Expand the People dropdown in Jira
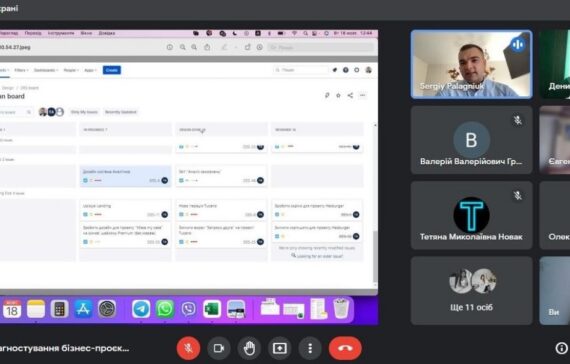Screen dimensions: 570x364 point(71,70)
